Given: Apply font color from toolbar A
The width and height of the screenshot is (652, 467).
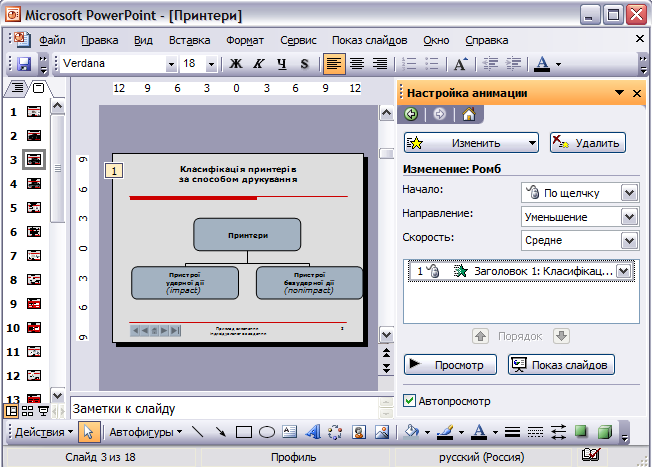Looking at the screenshot, I should pyautogui.click(x=542, y=64).
